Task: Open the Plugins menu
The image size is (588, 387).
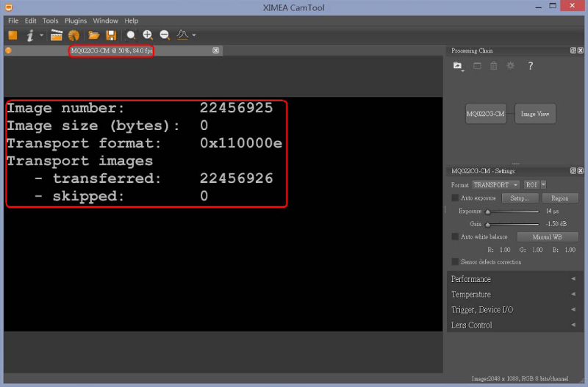Action: [75, 21]
